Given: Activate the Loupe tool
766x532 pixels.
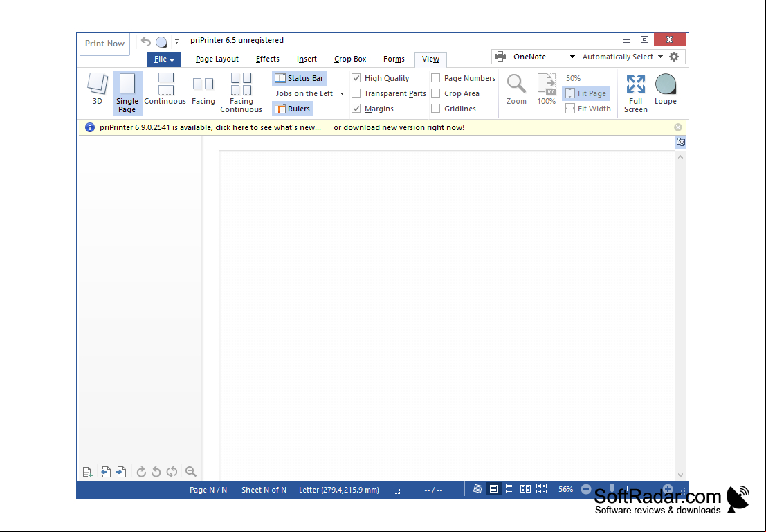Looking at the screenshot, I should pos(666,89).
